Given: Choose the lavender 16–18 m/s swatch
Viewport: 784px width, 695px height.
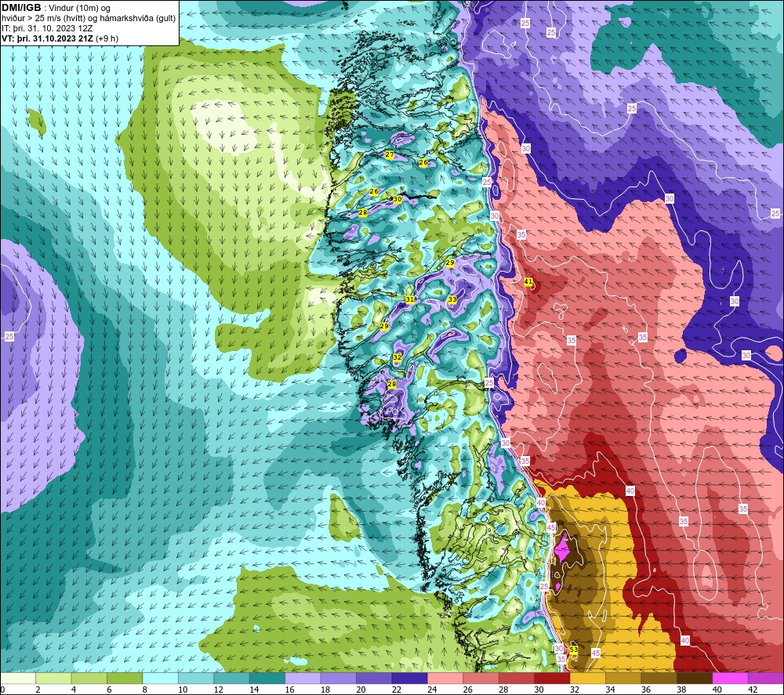Looking at the screenshot, I should (303, 678).
